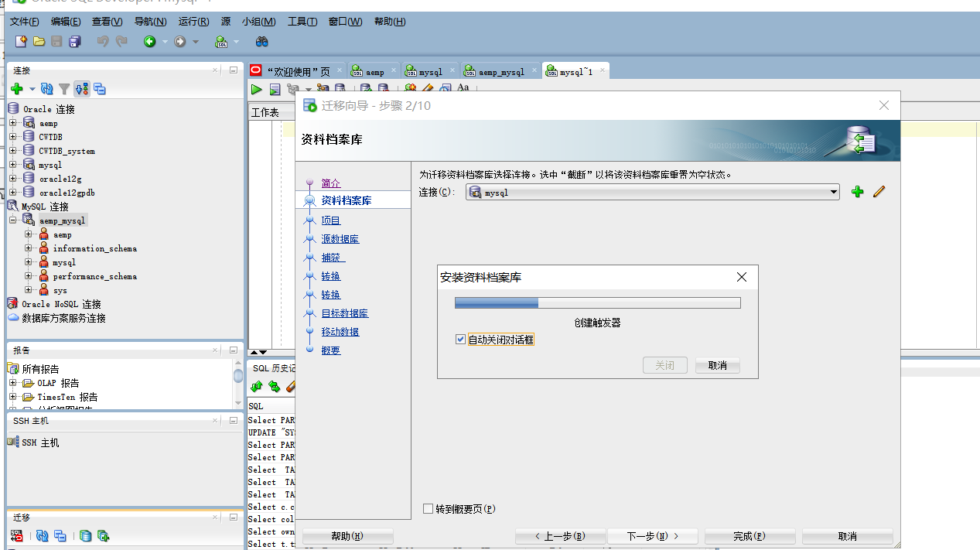980x550 pixels.
Task: Uncheck 自动关闭对话框 checkbox
Action: click(461, 340)
